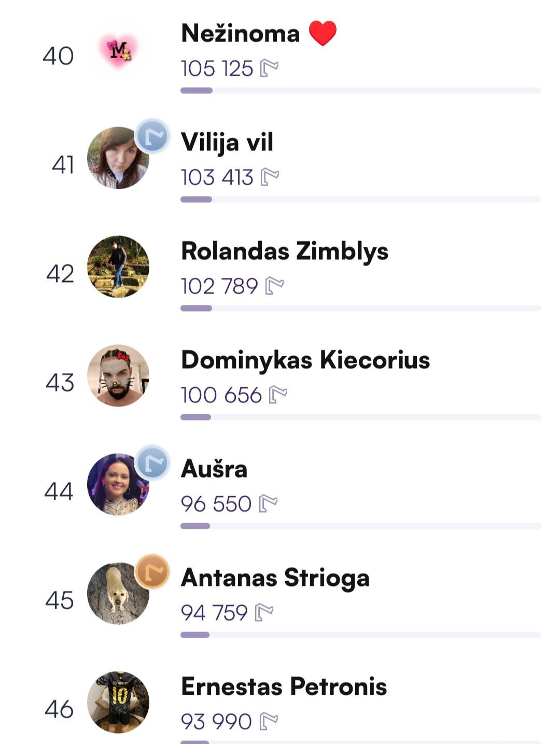Click the flag icon beside 102 789
Image resolution: width=560 pixels, height=744 pixels.
(x=274, y=286)
